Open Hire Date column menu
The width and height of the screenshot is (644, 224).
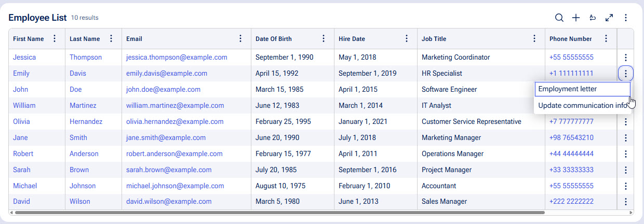[x=407, y=39]
